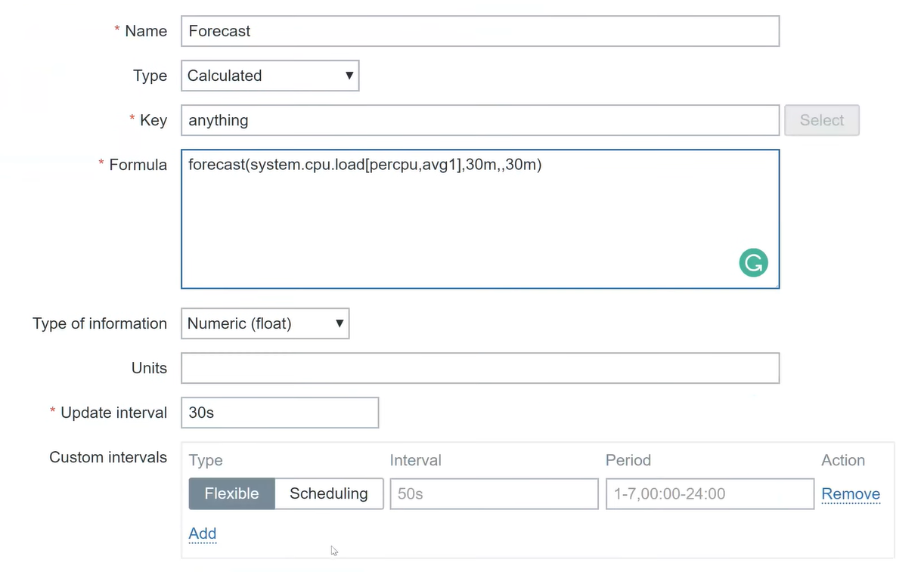Image resolution: width=924 pixels, height=572 pixels.
Task: Click the Units label
Action: pos(149,368)
